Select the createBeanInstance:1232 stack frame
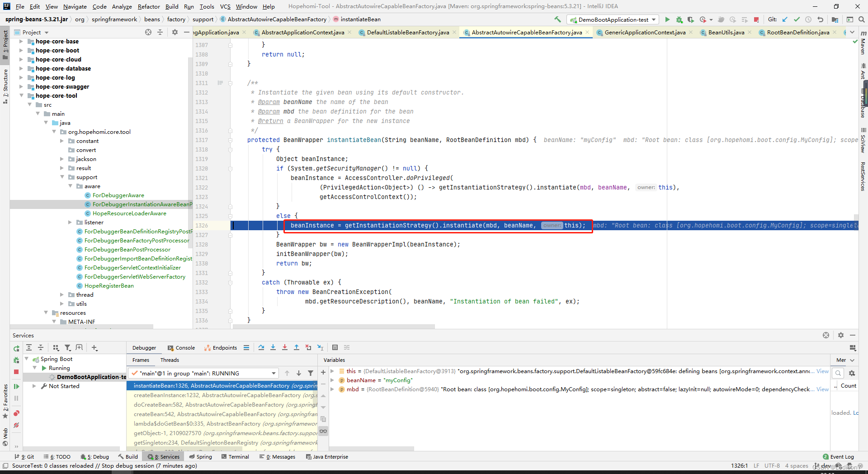The image size is (868, 474). pos(222,395)
